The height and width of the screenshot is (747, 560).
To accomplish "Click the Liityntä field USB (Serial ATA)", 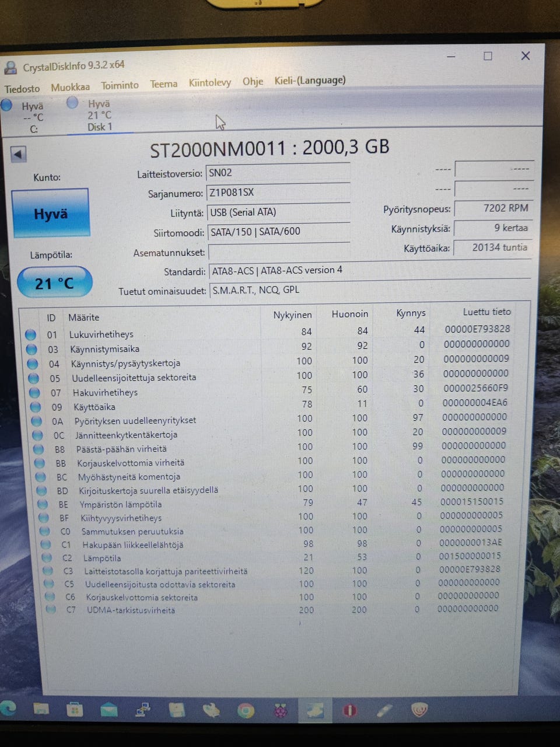I will tap(278, 212).
